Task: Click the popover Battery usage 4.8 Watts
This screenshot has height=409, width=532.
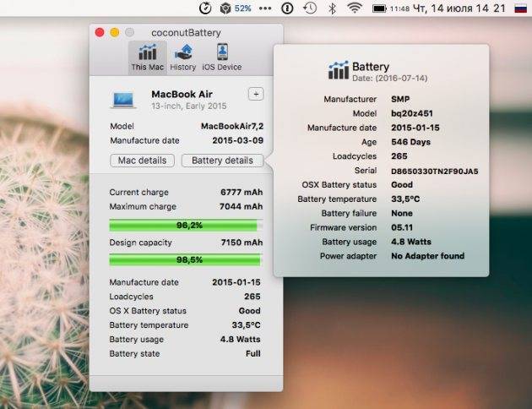Action: pos(411,242)
